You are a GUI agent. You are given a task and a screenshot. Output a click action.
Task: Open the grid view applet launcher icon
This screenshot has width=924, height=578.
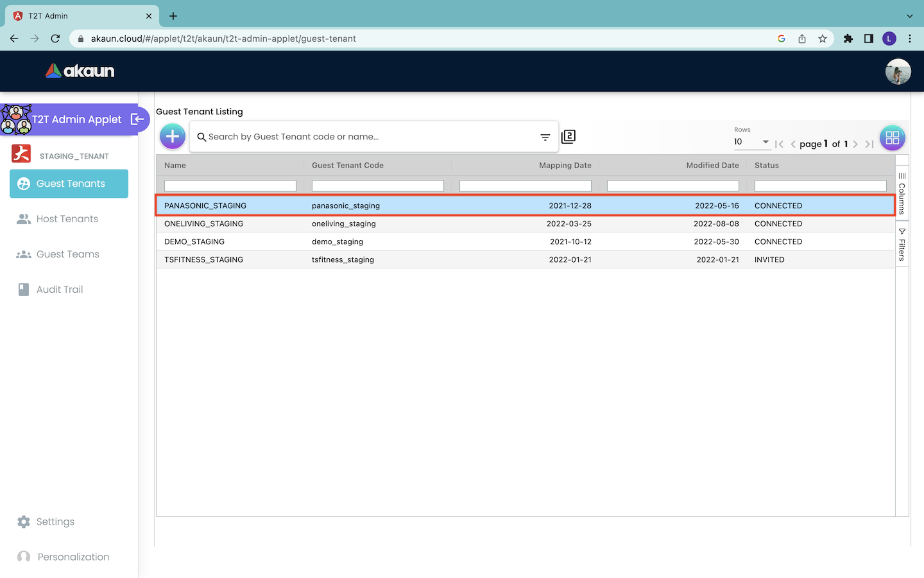[x=892, y=137]
